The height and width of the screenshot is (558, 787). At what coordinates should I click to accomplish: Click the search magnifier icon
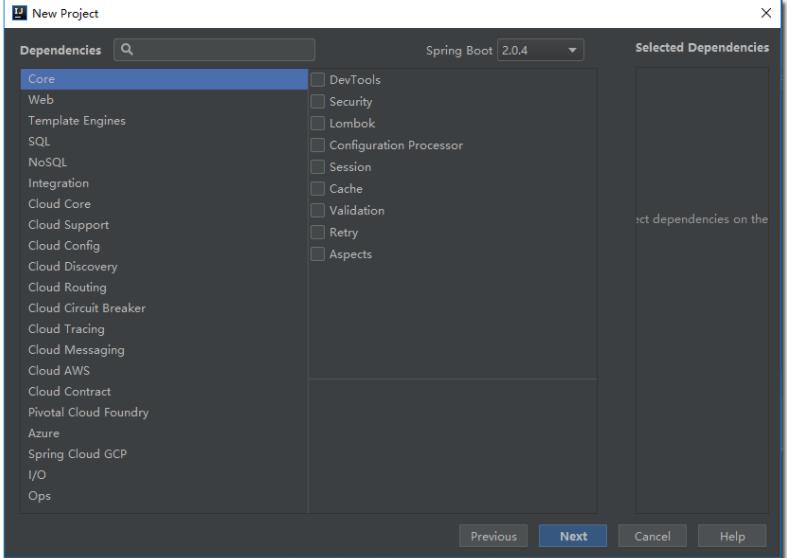pos(127,49)
